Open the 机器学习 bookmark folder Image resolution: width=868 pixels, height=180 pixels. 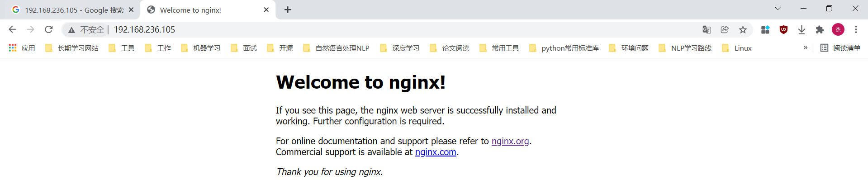[201, 48]
